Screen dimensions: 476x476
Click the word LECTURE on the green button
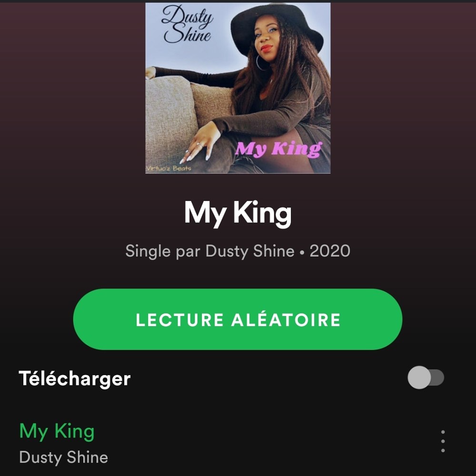coord(180,320)
